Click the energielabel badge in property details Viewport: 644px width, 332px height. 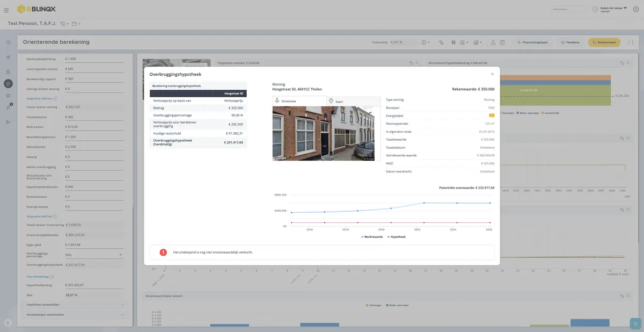point(492,116)
